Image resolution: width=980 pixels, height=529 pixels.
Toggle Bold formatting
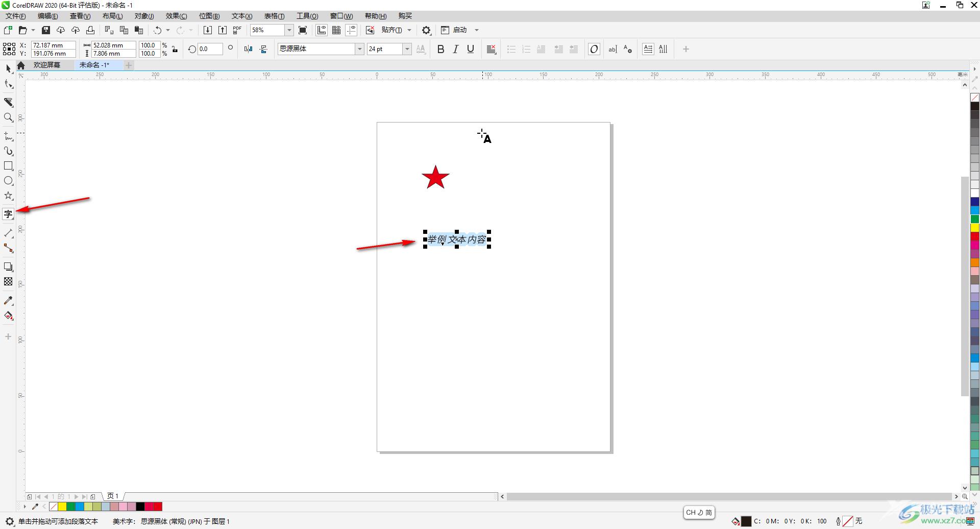[440, 49]
